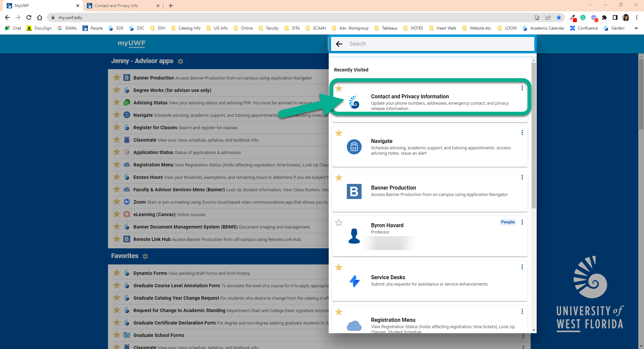644x349 pixels.
Task: Toggle favorite star on Banner Production card
Action: pos(339,178)
